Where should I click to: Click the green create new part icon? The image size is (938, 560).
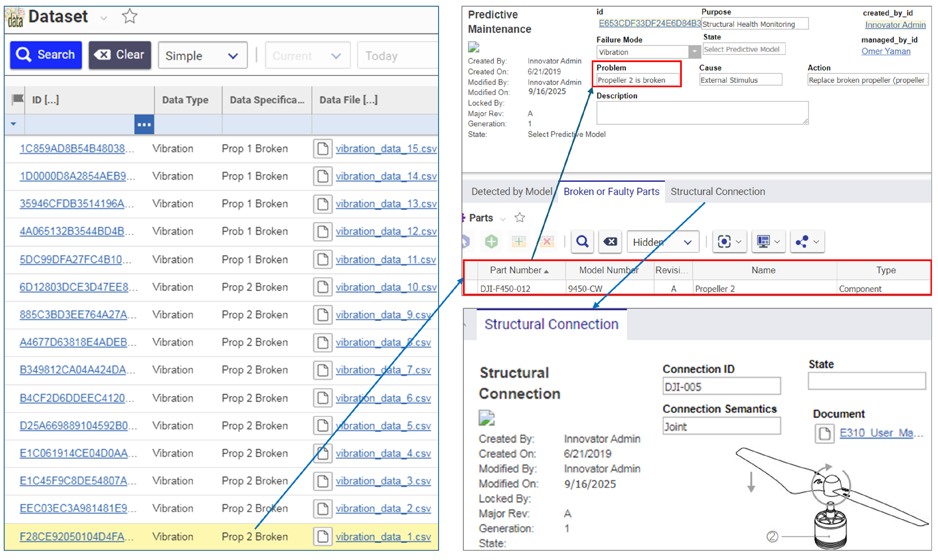coord(491,241)
